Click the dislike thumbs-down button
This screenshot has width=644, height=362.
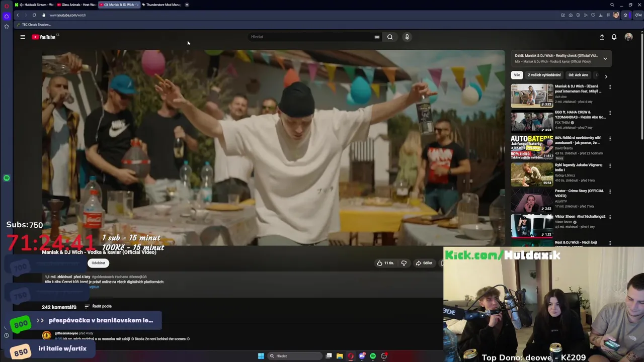tap(404, 263)
